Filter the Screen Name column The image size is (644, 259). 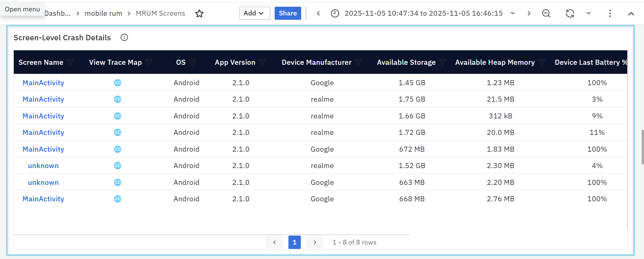coord(70,62)
